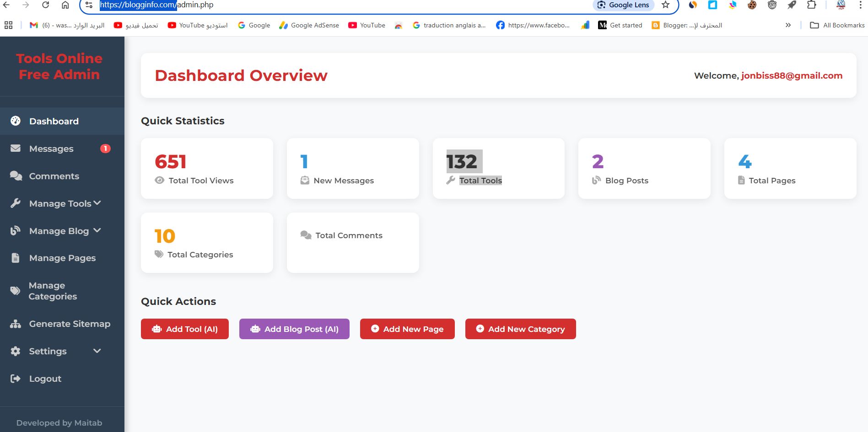
Task: Click the Add New Page button
Action: pyautogui.click(x=407, y=329)
